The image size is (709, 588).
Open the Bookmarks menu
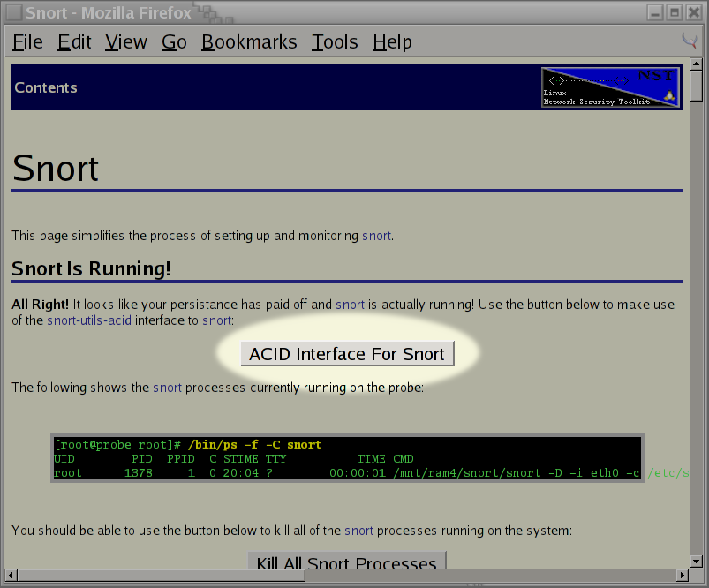coord(249,42)
